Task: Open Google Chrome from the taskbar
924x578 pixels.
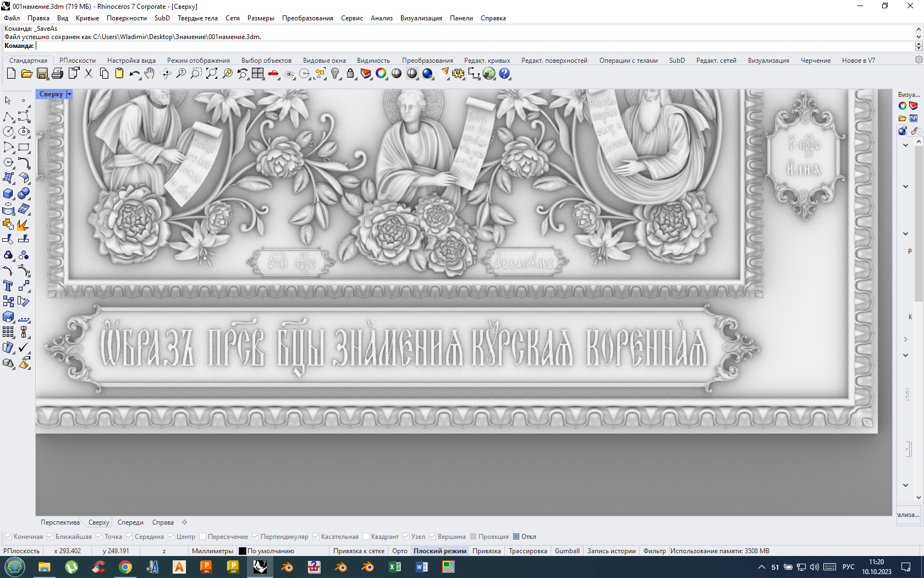Action: [x=125, y=567]
